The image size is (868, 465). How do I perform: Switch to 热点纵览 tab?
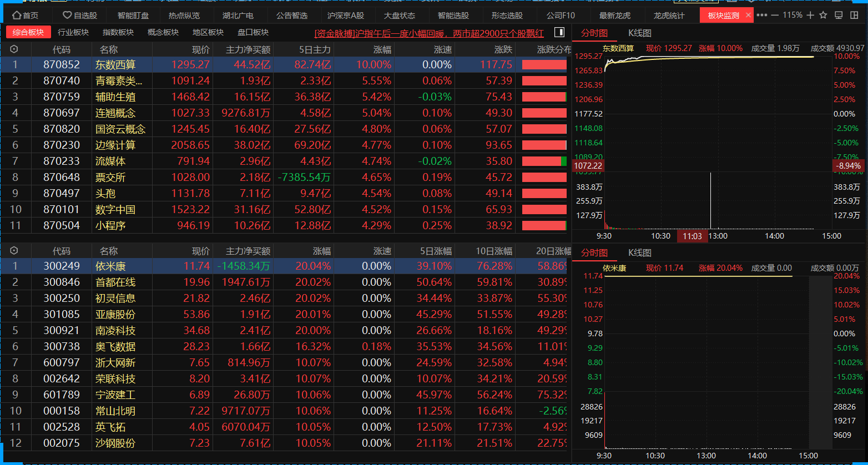(184, 16)
